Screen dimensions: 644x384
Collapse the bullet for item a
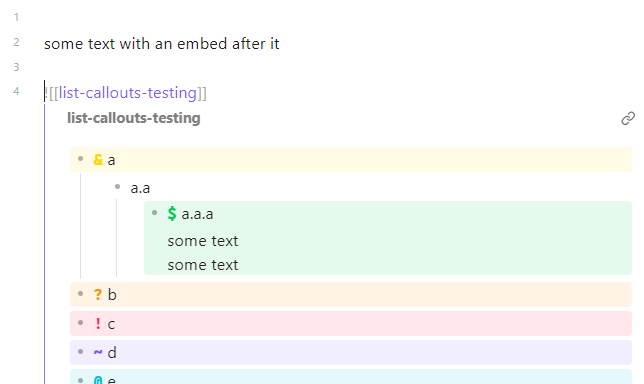tap(80, 159)
